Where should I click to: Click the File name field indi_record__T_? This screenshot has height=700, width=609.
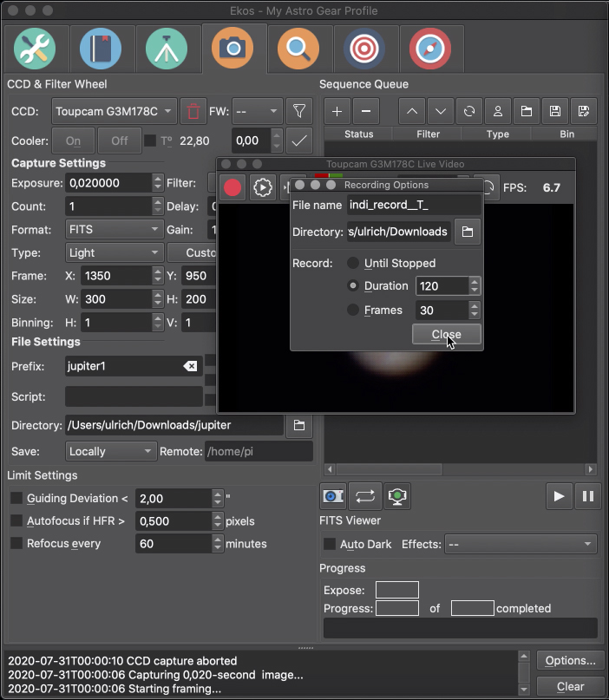(414, 205)
